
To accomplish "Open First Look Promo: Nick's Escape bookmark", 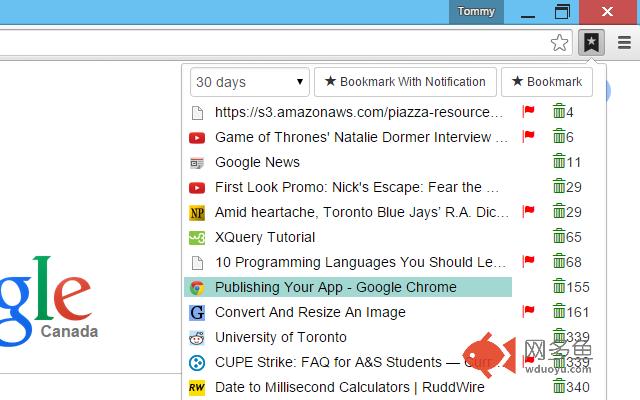I will [356, 187].
